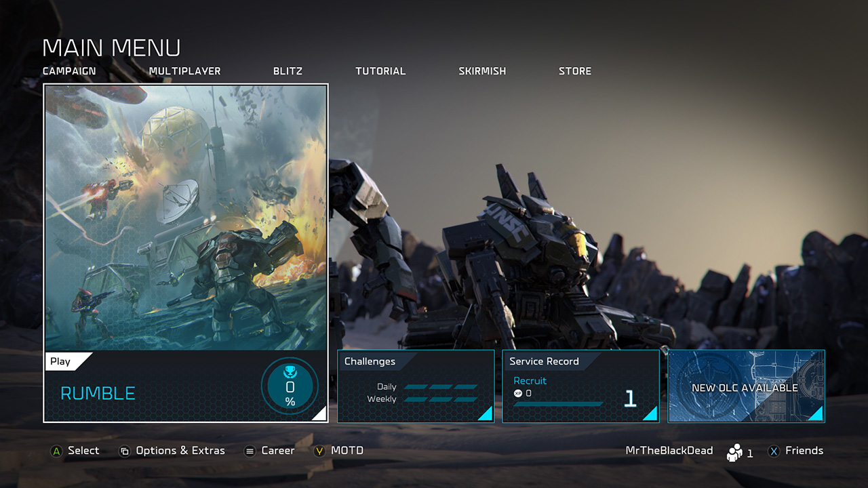Click the trophy completion percentage circle
Viewport: 868px width, 488px height.
click(290, 387)
